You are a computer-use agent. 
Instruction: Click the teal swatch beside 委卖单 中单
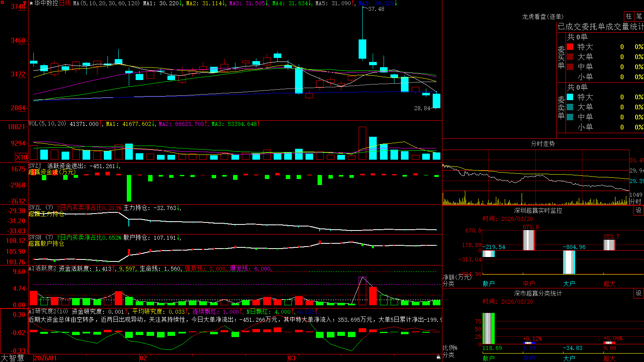[570, 117]
